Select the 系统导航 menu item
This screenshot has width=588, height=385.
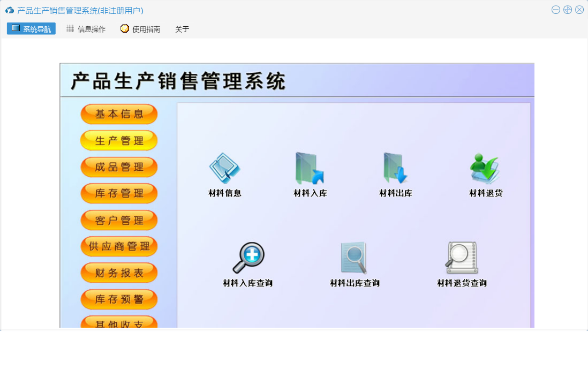click(31, 29)
